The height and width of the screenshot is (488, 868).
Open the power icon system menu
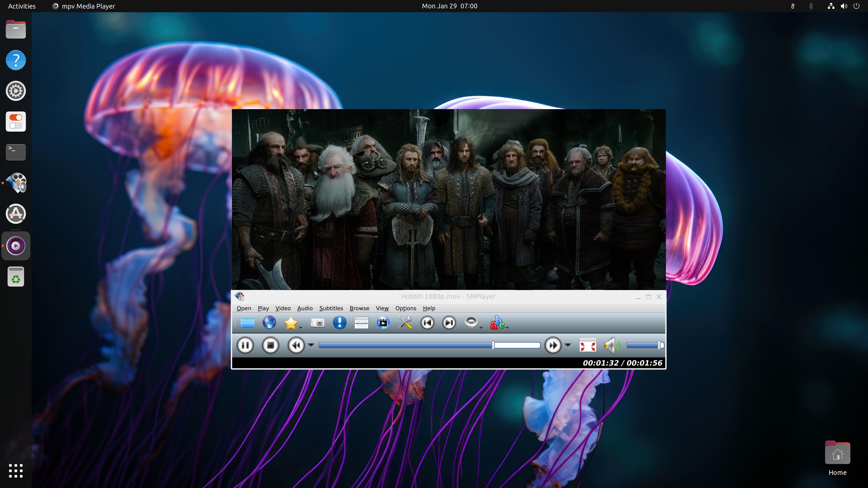[x=856, y=6]
